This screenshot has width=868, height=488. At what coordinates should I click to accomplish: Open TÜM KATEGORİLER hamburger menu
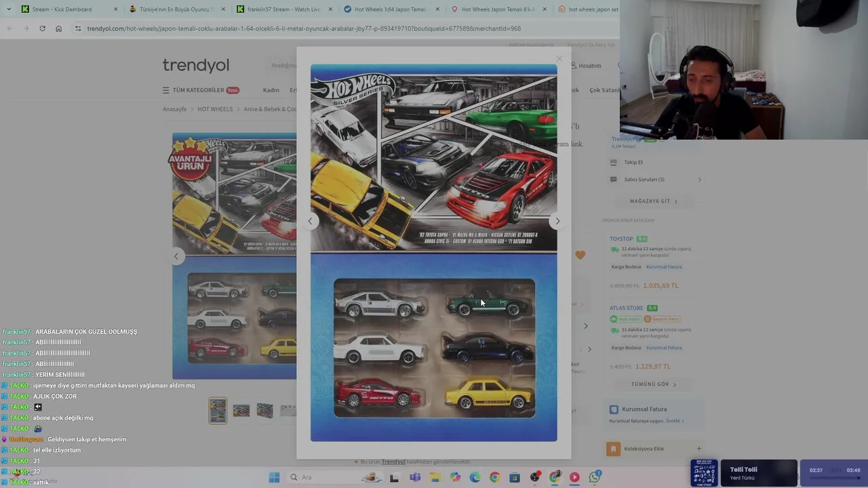tap(200, 90)
